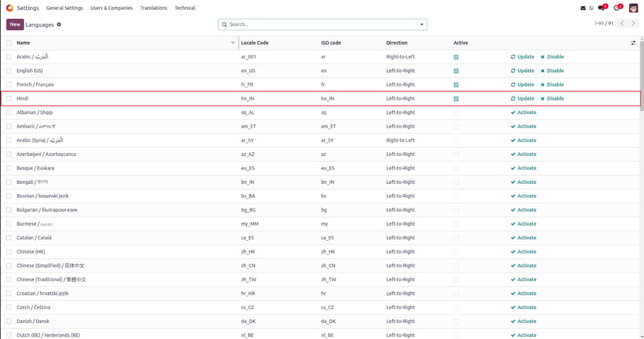The image size is (644, 339).
Task: Open the chat conversations icon with badge
Action: (602, 8)
